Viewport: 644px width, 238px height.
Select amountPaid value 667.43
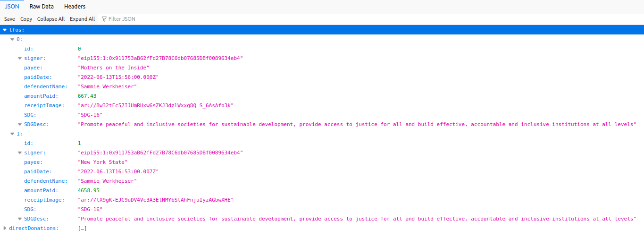(x=87, y=96)
